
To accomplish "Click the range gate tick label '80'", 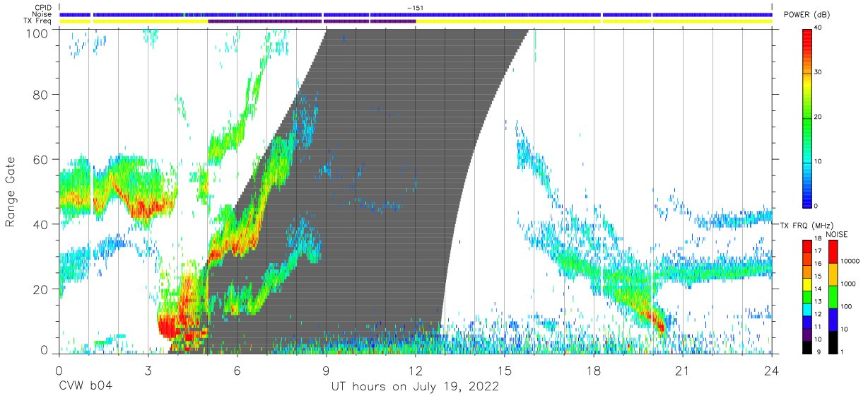I will click(41, 94).
